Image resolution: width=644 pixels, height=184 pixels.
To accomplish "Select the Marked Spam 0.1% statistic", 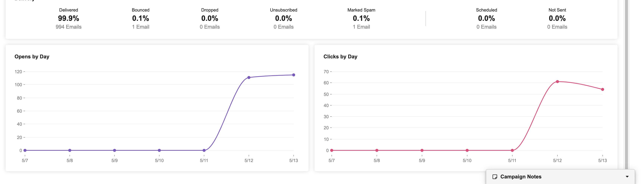I will [x=361, y=18].
